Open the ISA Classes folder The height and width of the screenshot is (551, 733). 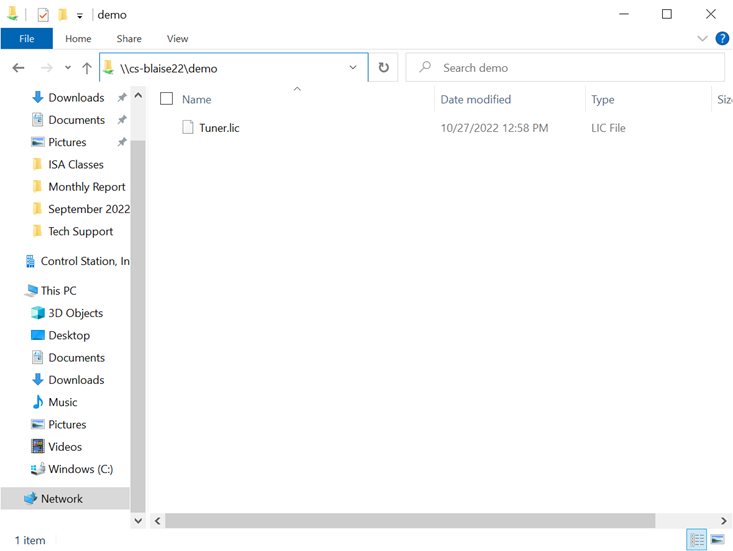(x=76, y=165)
